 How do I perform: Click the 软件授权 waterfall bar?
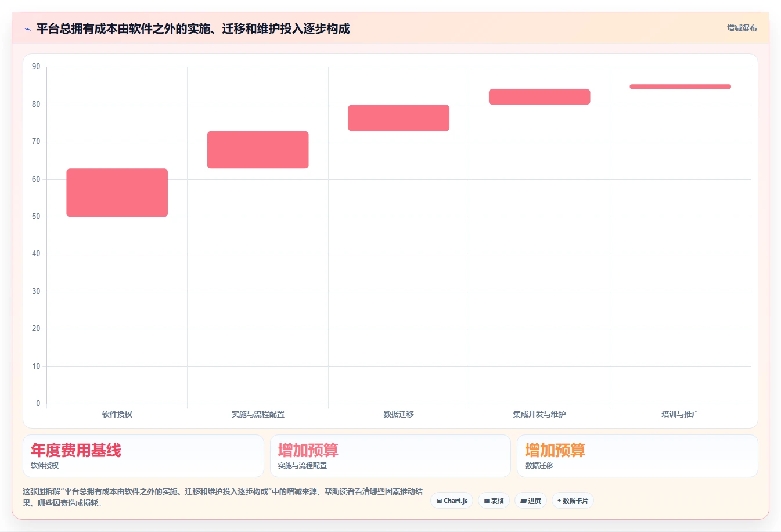pyautogui.click(x=117, y=193)
